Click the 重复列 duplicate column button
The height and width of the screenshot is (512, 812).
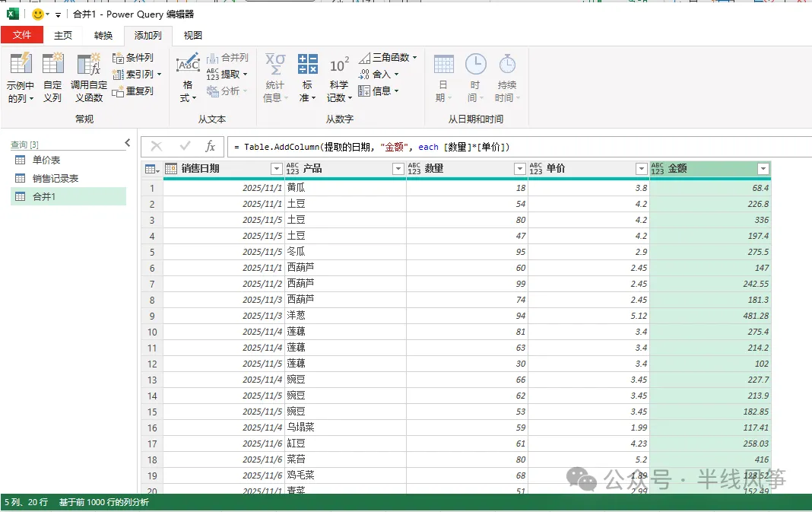point(133,91)
